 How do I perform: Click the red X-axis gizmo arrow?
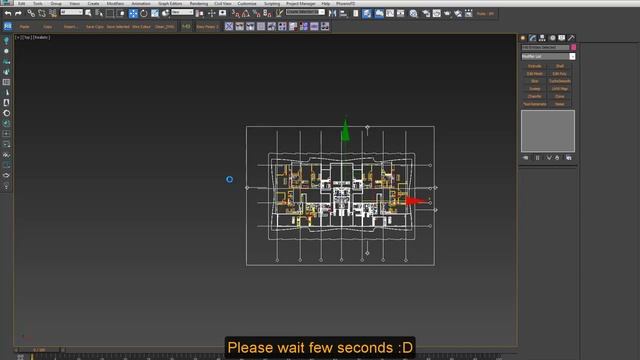click(x=416, y=201)
